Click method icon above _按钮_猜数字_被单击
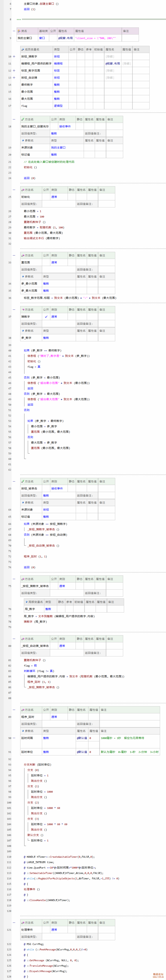 [22, 579]
